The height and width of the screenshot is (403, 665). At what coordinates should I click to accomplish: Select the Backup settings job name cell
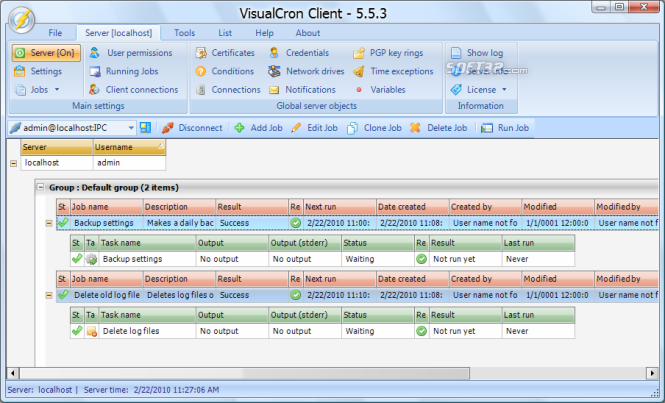click(106, 223)
